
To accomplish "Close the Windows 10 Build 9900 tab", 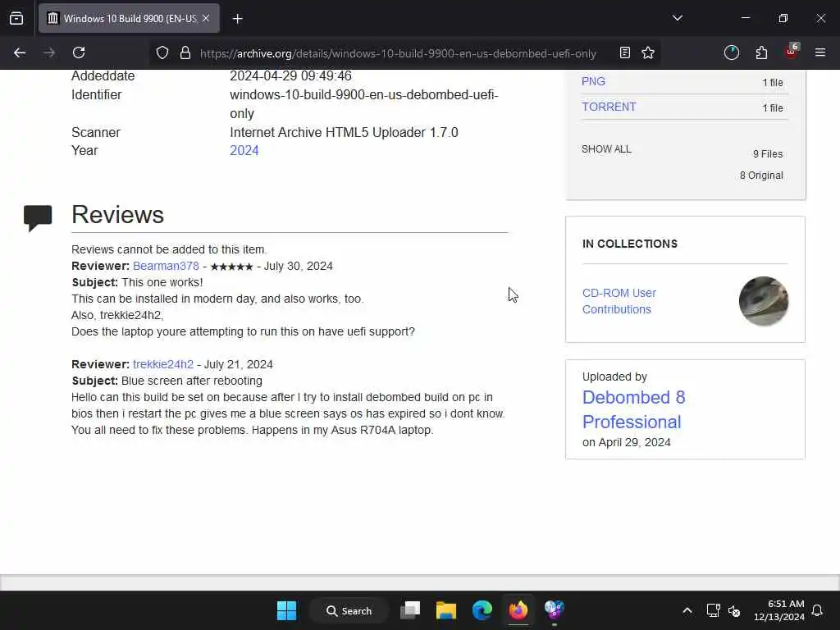I will [x=206, y=18].
